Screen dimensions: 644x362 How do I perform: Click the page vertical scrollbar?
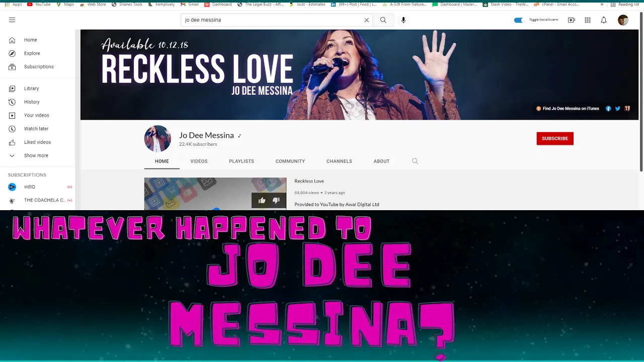pos(641,92)
